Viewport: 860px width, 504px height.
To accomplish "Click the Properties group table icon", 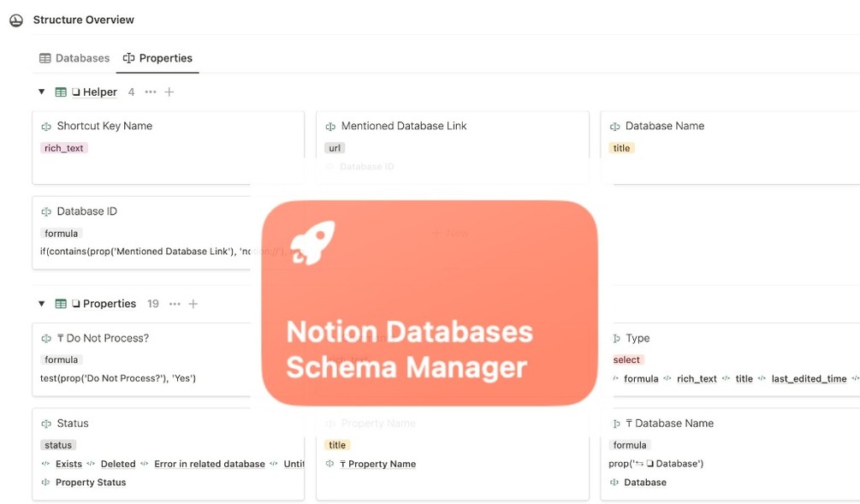I will click(x=61, y=304).
